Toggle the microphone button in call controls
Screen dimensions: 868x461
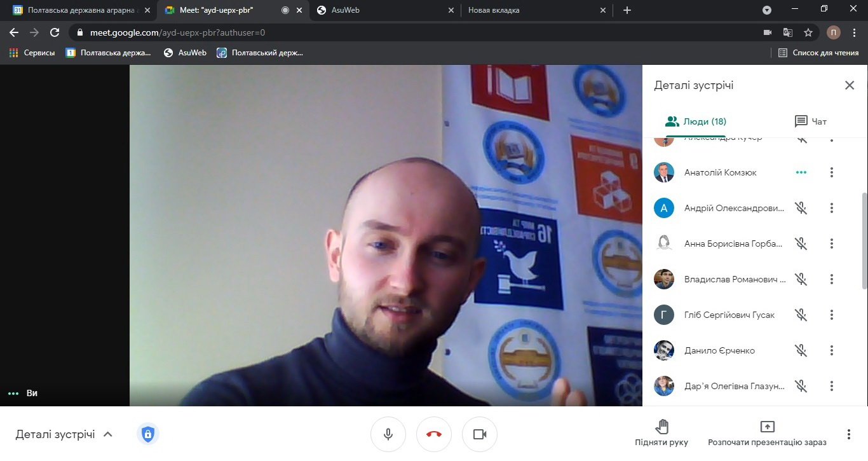coord(388,434)
